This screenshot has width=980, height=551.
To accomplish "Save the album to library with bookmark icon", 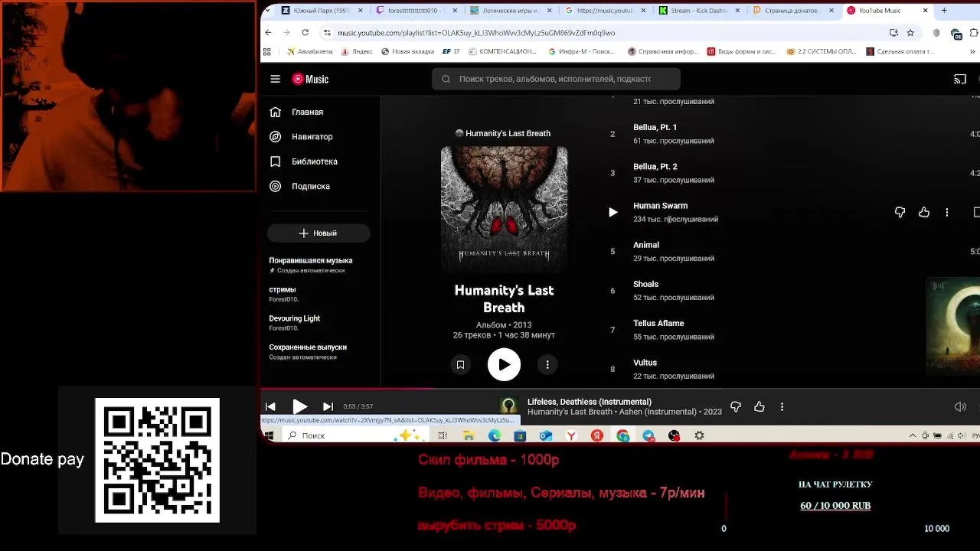I will [460, 365].
